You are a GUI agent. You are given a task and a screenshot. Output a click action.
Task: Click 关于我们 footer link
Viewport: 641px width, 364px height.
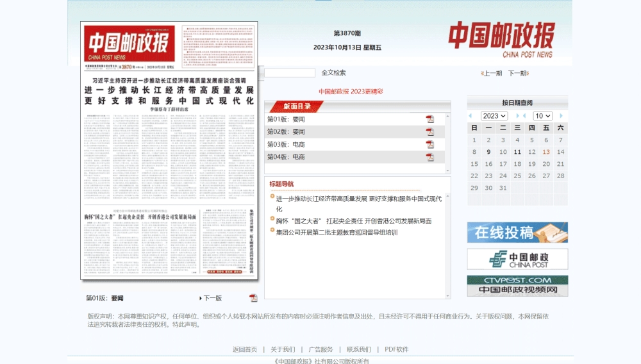coord(283,349)
